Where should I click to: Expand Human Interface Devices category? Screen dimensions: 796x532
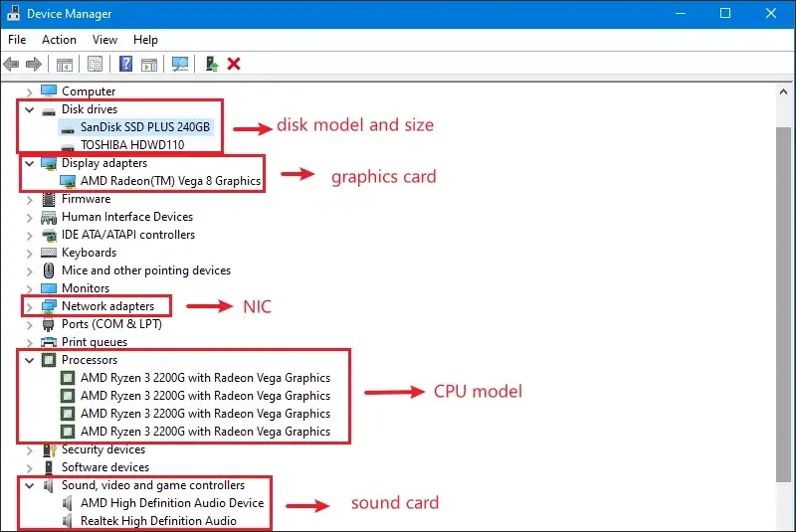30,217
